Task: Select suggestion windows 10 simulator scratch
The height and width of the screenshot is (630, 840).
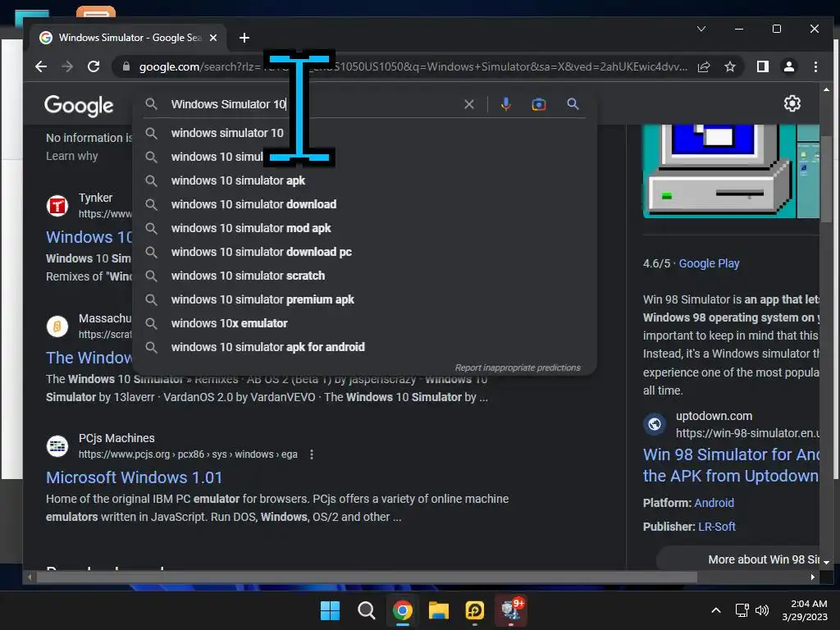Action: tap(364, 276)
